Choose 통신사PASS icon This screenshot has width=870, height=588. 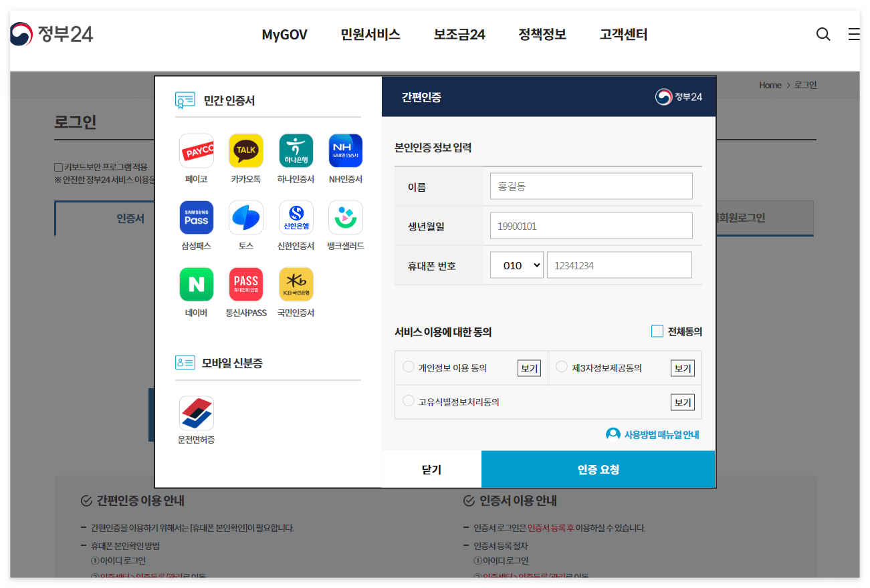click(246, 284)
